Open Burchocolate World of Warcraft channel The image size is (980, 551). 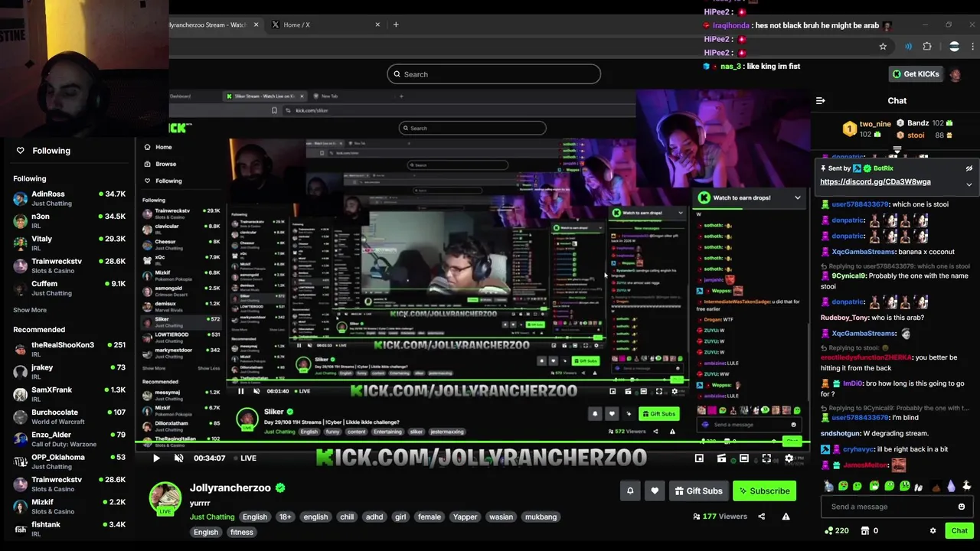(69, 416)
